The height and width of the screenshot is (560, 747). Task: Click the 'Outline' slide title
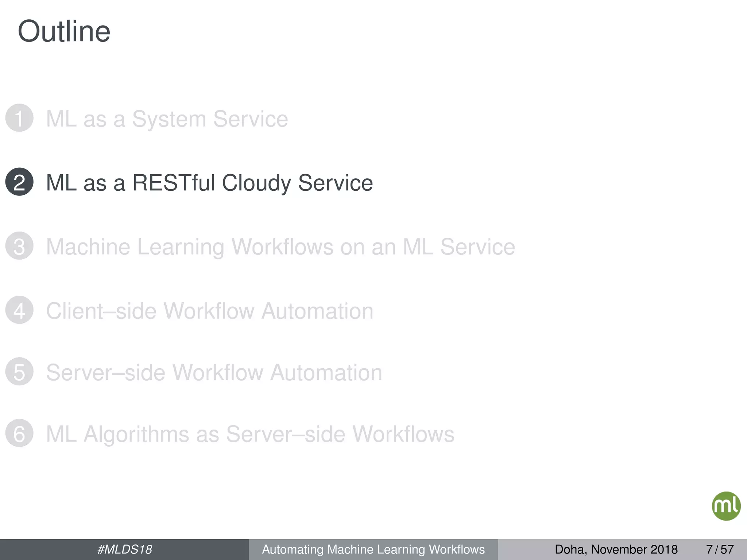point(64,32)
